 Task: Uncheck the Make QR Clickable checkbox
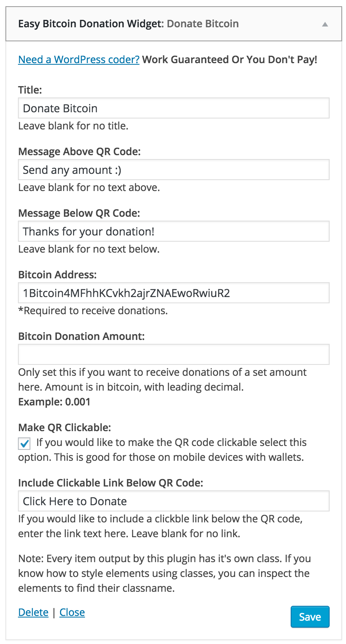[25, 444]
